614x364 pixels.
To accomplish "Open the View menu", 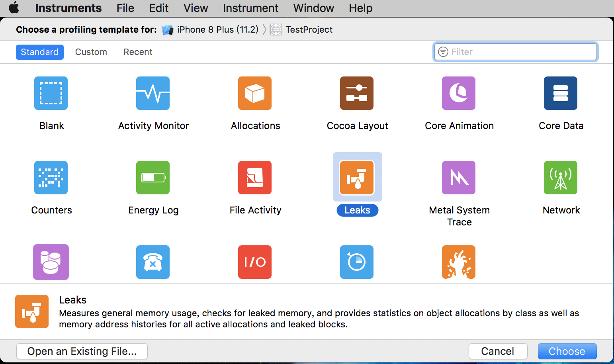I will pyautogui.click(x=196, y=8).
